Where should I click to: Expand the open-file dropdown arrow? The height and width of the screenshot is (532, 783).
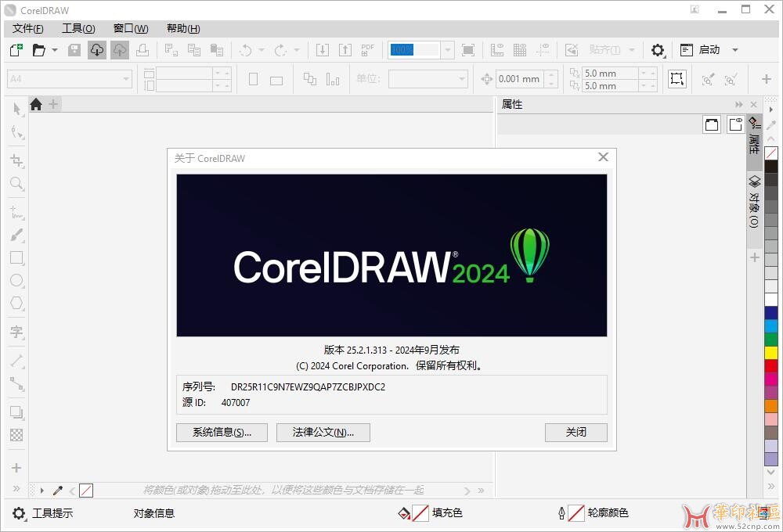55,50
